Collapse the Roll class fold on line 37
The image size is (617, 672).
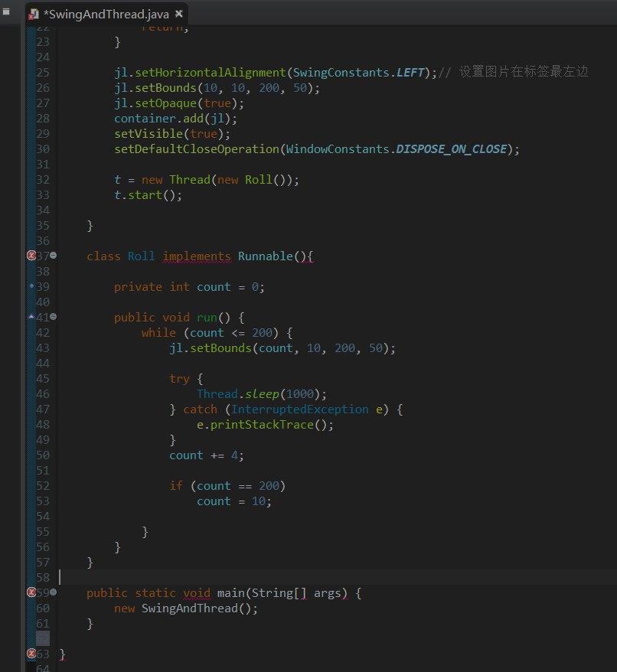click(53, 256)
